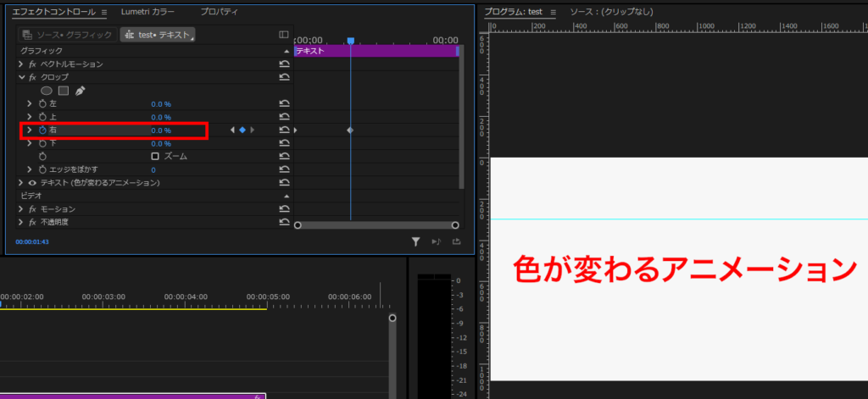Click the filter properties funnel icon

[416, 241]
